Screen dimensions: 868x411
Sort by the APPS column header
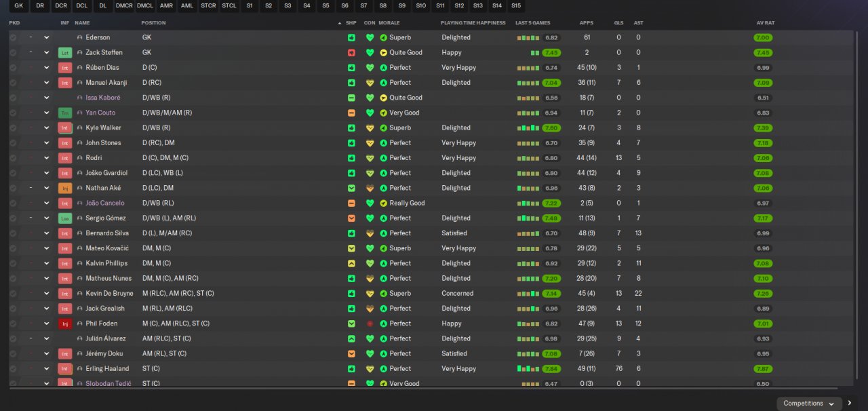point(587,23)
